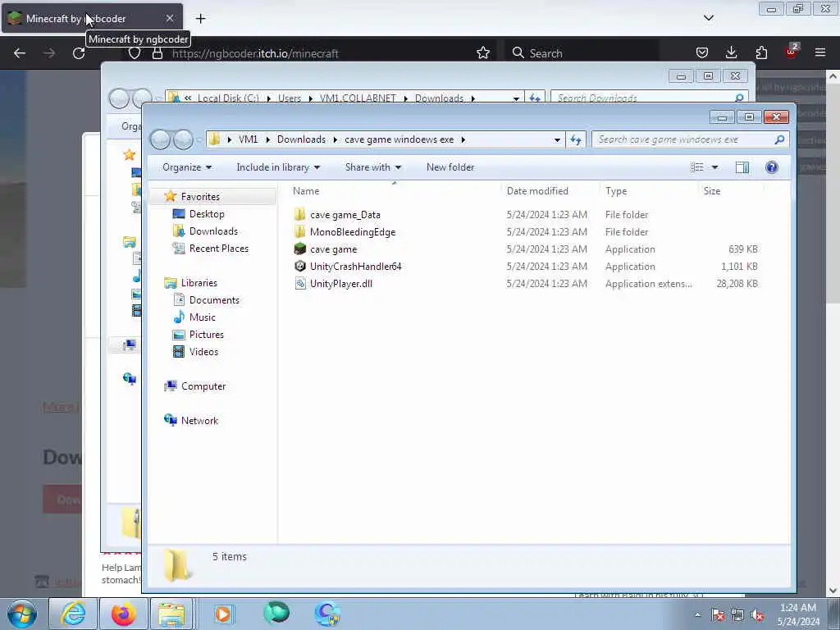Open Documents library

click(x=214, y=300)
